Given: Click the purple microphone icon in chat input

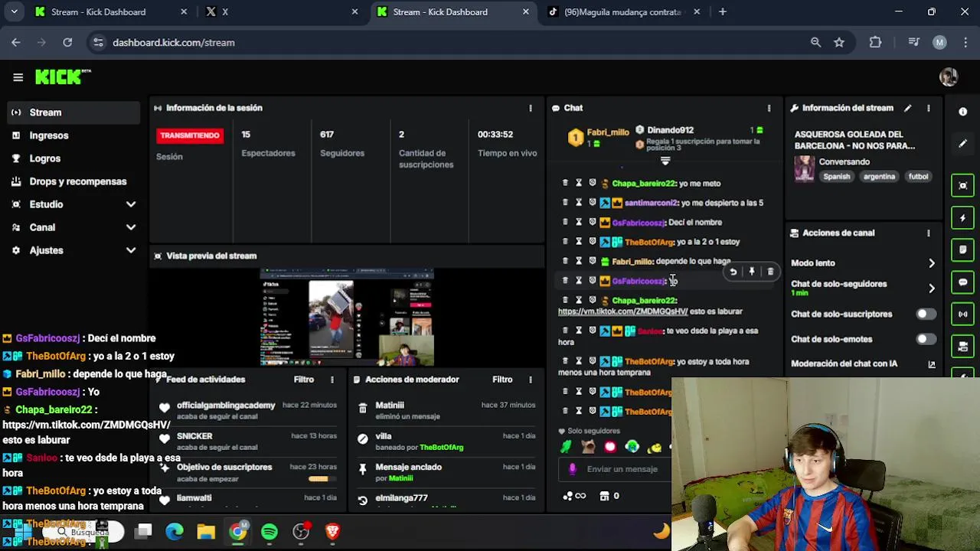Looking at the screenshot, I should 573,469.
